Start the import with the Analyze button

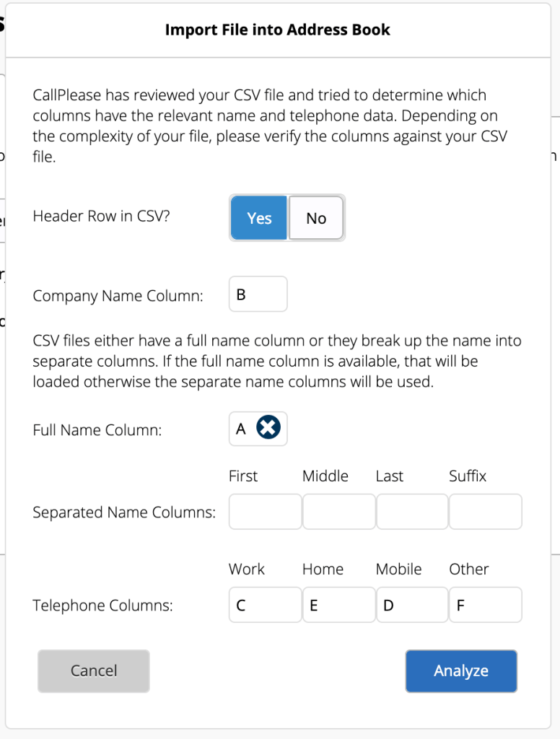tap(461, 671)
